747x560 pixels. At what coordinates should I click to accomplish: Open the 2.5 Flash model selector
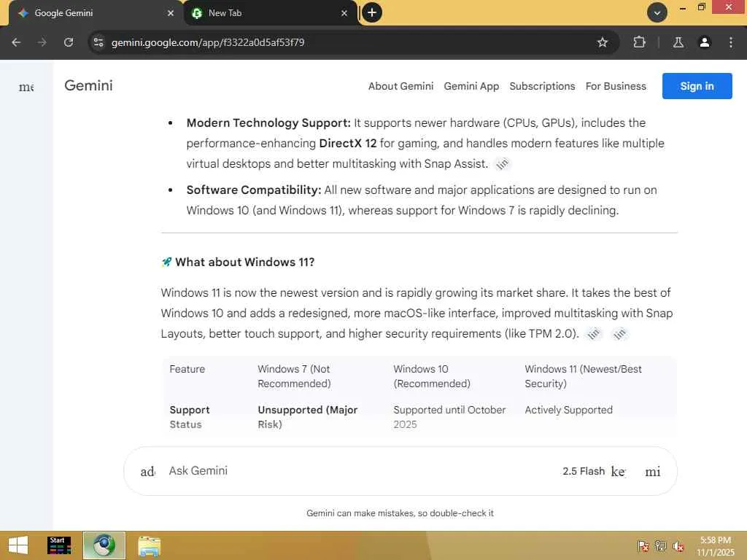[593, 472]
